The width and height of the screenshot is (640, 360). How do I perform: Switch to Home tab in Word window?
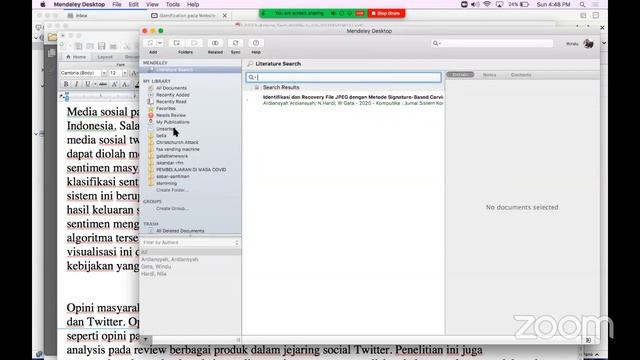coord(76,57)
